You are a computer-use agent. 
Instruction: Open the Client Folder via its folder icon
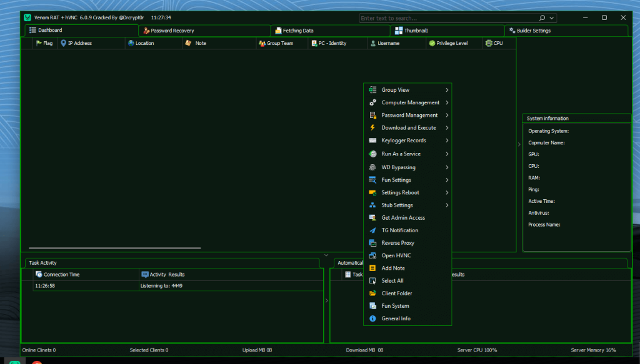[x=374, y=293]
